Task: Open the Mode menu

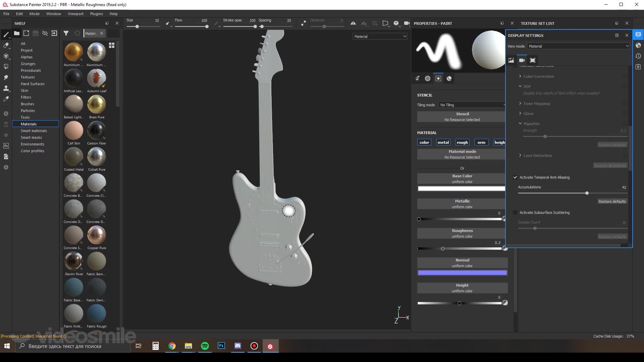Action: 35,14
